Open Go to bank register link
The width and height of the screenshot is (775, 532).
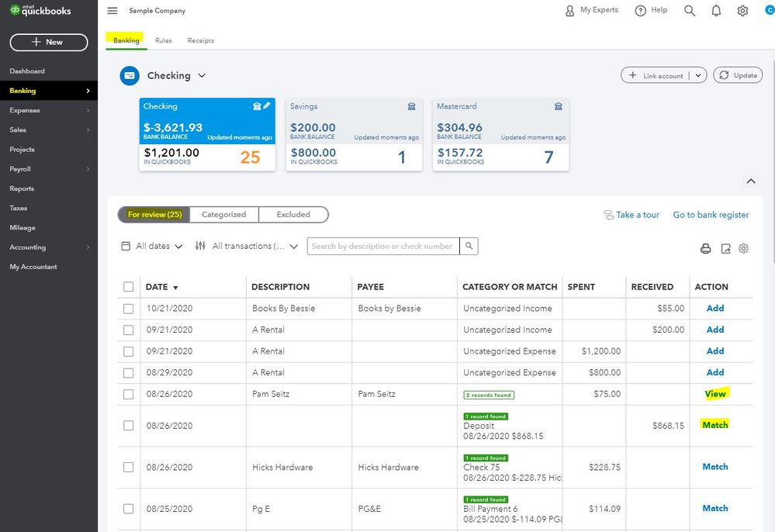tap(711, 215)
